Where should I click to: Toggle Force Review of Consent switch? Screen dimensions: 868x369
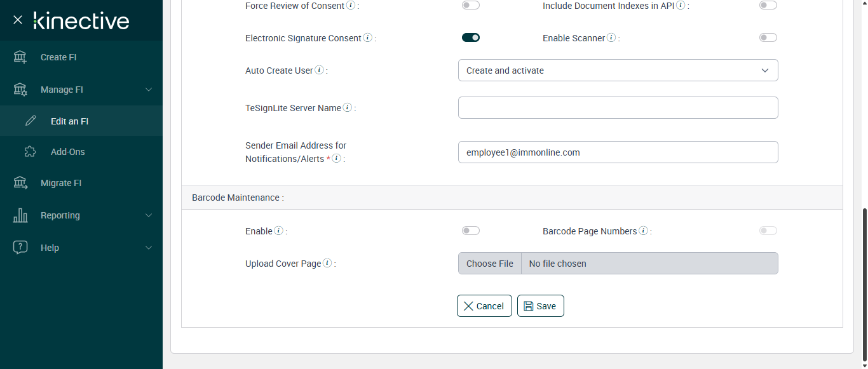[471, 6]
